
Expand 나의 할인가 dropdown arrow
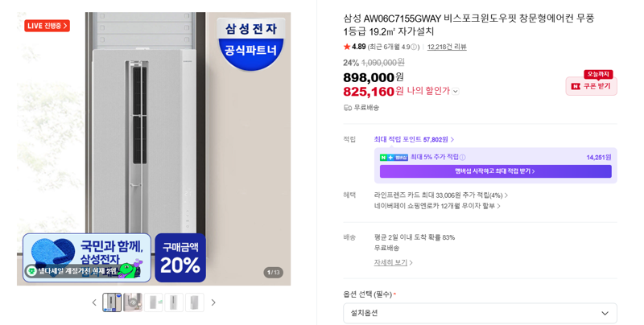pyautogui.click(x=456, y=92)
